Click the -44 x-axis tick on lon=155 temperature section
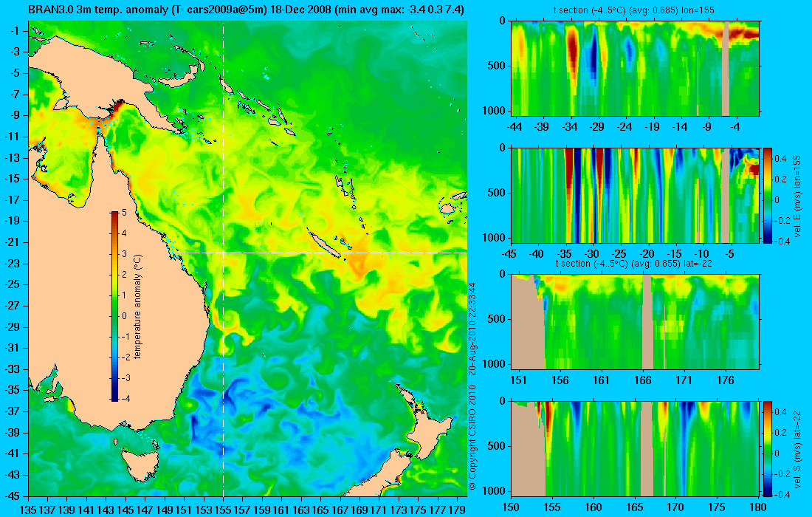Screen dimensions: 812x517 tap(515, 126)
